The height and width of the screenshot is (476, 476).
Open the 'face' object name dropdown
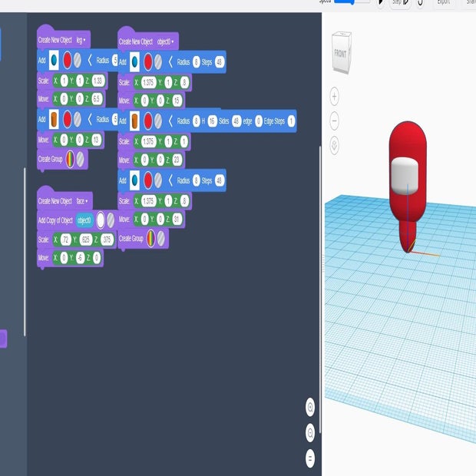pos(84,201)
